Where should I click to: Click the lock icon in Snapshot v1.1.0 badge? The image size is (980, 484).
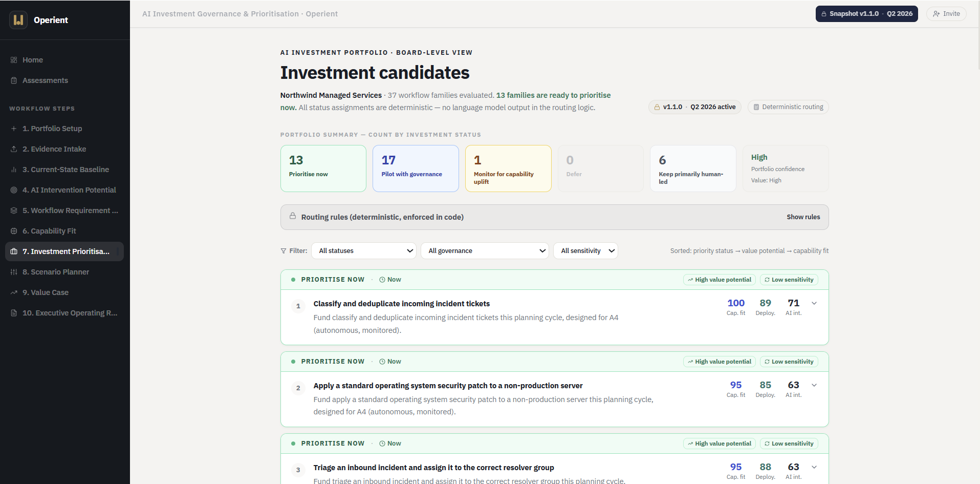[824, 14]
